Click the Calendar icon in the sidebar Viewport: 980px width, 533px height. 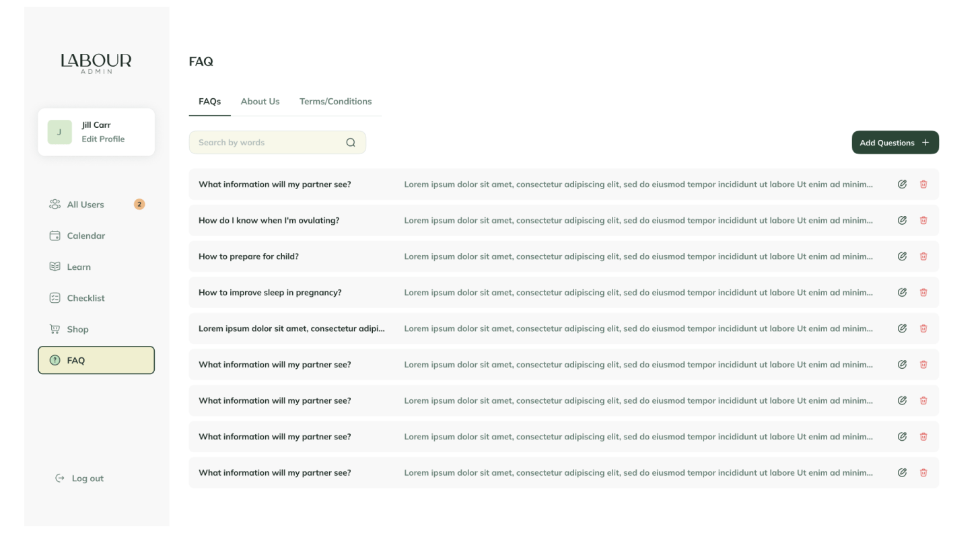tap(55, 236)
